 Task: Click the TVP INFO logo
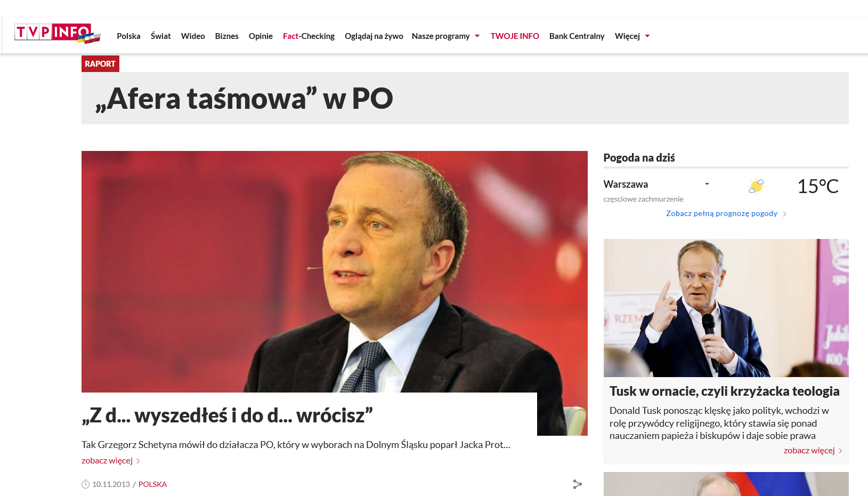tap(57, 33)
